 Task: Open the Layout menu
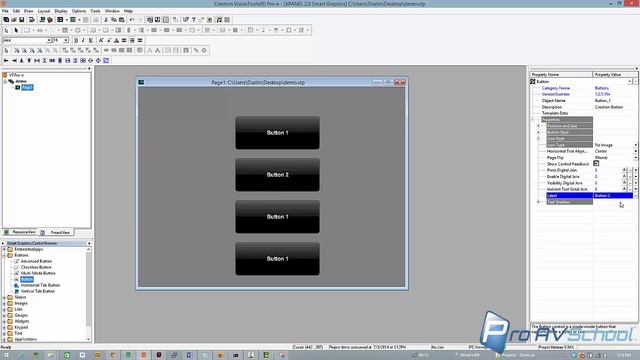pos(44,11)
